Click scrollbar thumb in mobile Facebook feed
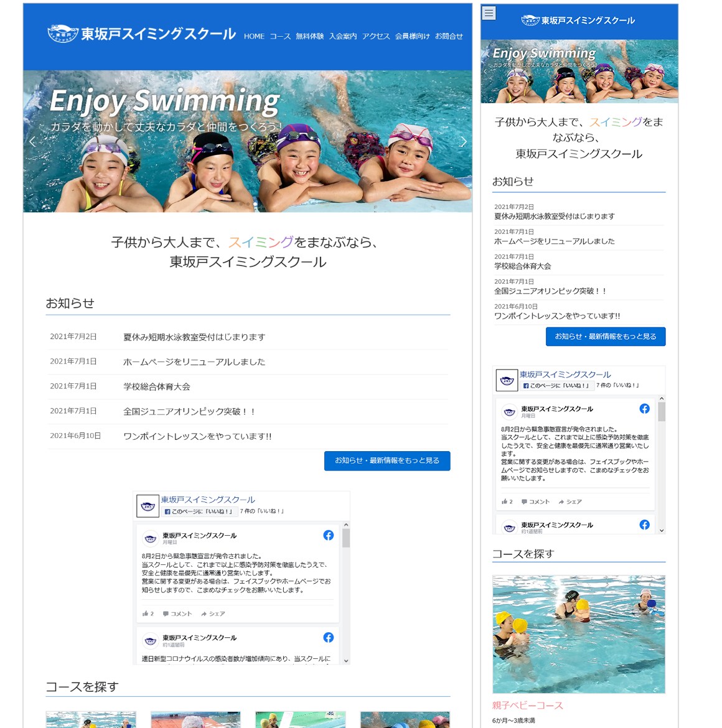722x728 pixels. 662,412
